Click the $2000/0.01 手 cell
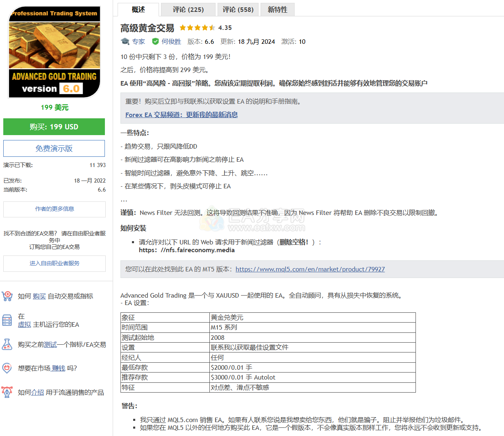Image resolution: width=504 pixels, height=436 pixels. (313, 368)
